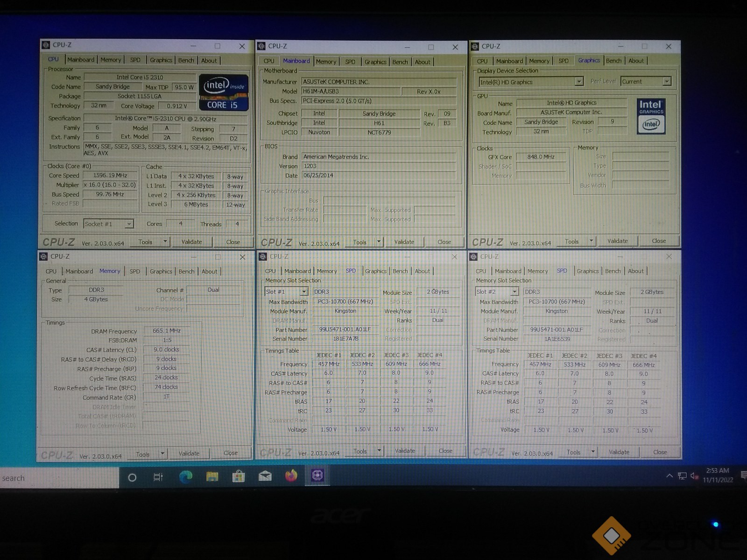Switch to the Bench tab in the CPU tab window
Screen dimensions: 747x560
click(186, 60)
